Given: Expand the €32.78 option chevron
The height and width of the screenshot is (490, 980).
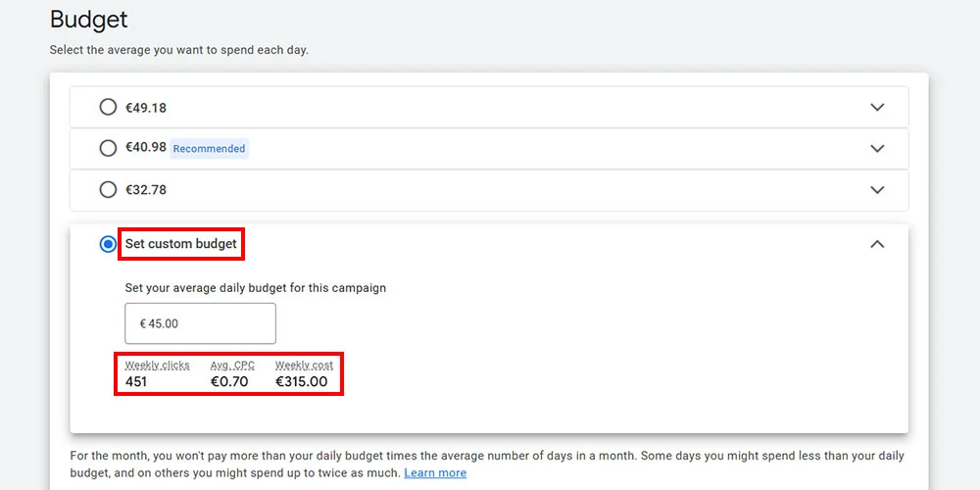Looking at the screenshot, I should point(877,189).
